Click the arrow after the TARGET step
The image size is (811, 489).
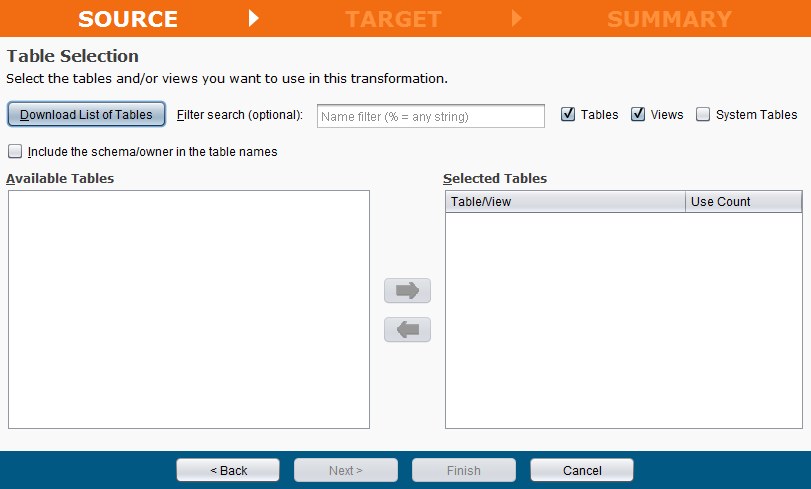coord(517,18)
